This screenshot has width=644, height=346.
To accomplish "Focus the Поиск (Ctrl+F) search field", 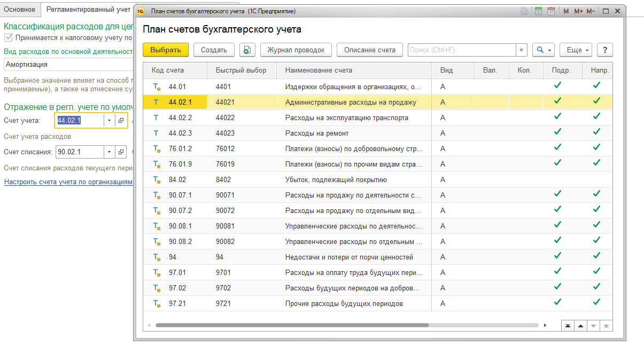I will pyautogui.click(x=462, y=50).
